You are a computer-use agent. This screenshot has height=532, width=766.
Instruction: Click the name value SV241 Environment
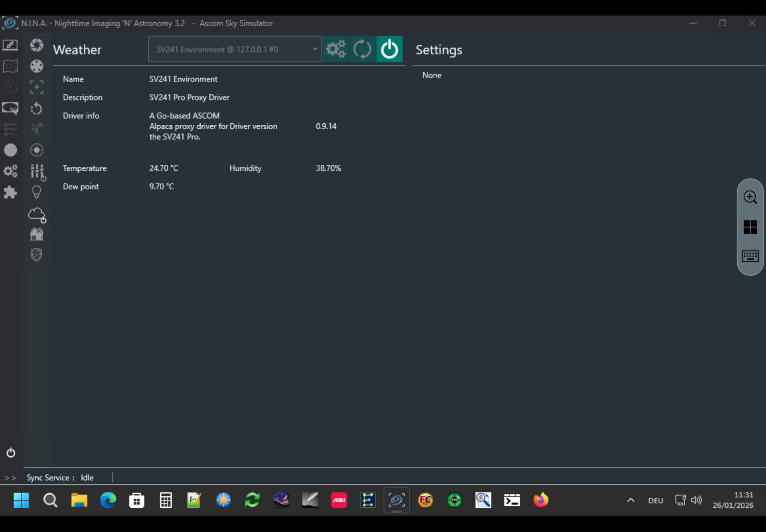click(184, 79)
